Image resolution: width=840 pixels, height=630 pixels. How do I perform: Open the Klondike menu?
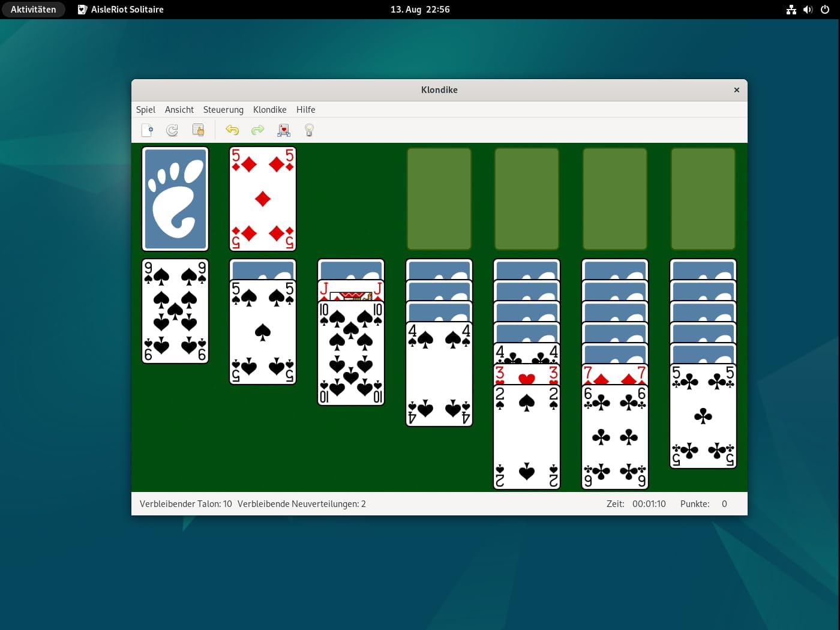[270, 110]
